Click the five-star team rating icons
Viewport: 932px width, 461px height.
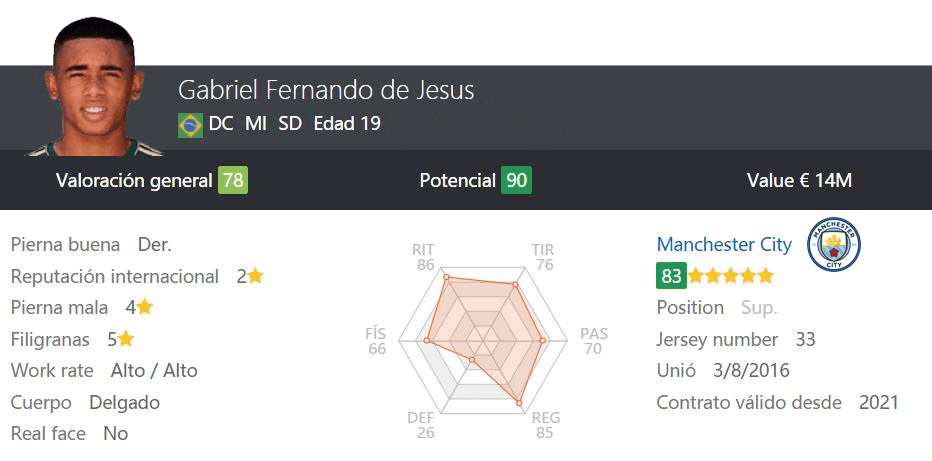pos(731,276)
